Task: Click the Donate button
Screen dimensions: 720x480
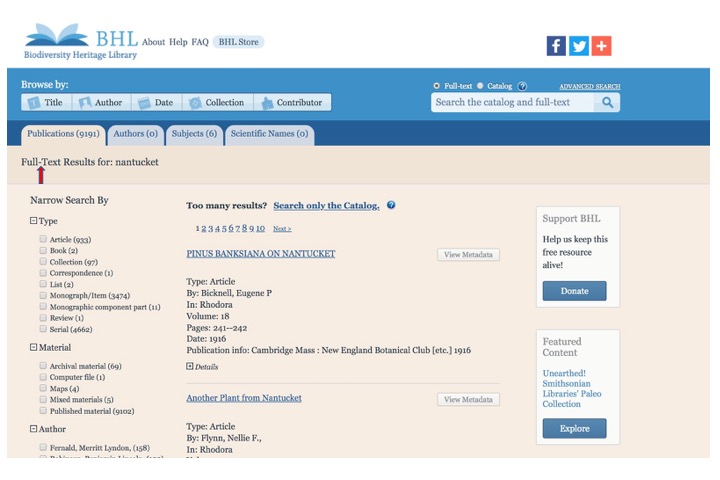Action: pyautogui.click(x=574, y=291)
